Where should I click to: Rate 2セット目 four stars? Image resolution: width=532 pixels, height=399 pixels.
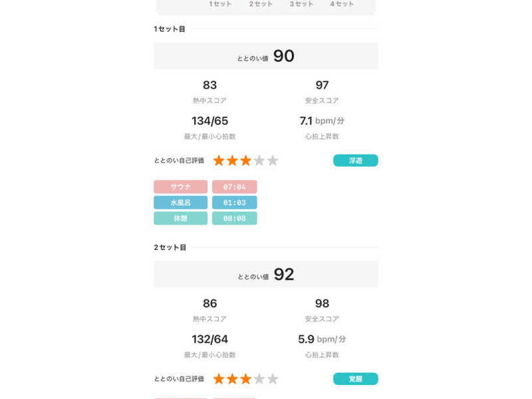[259, 378]
